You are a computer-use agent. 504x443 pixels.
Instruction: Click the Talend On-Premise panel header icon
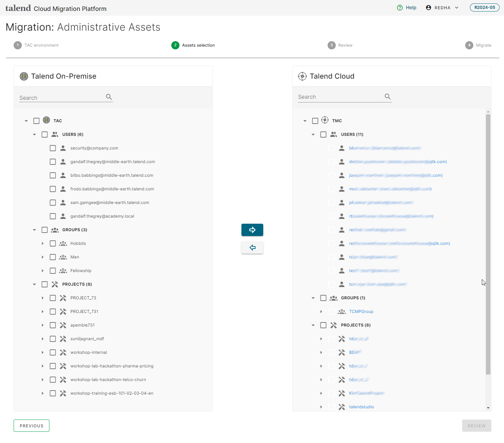[24, 76]
